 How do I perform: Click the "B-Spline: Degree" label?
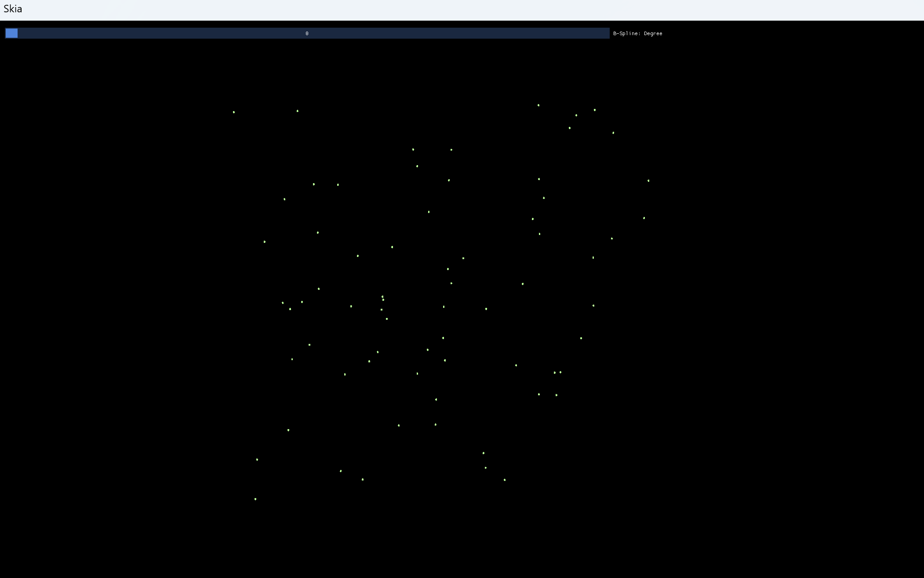(637, 33)
